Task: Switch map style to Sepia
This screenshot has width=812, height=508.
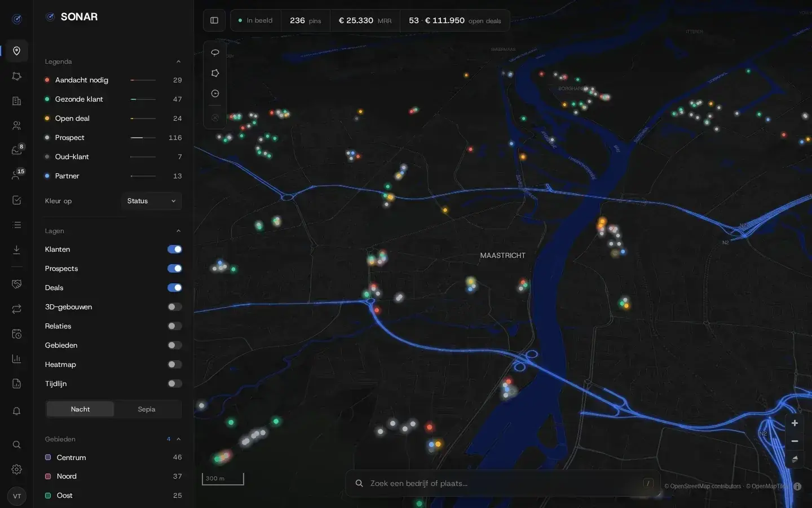Action: coord(147,409)
